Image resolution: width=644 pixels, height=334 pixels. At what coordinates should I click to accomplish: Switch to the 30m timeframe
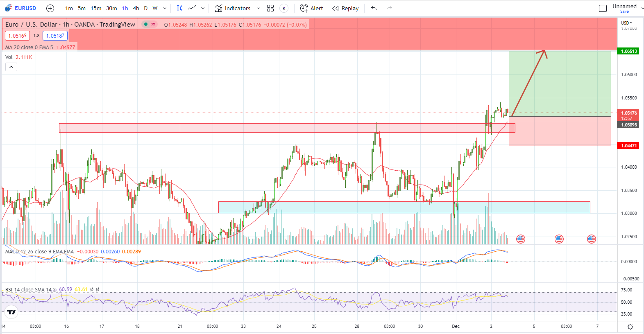coord(111,8)
